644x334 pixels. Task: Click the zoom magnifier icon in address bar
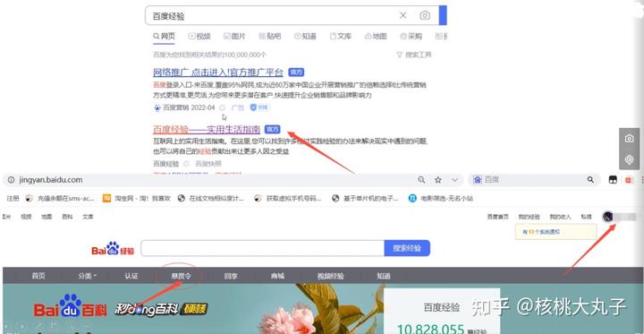pos(421,180)
